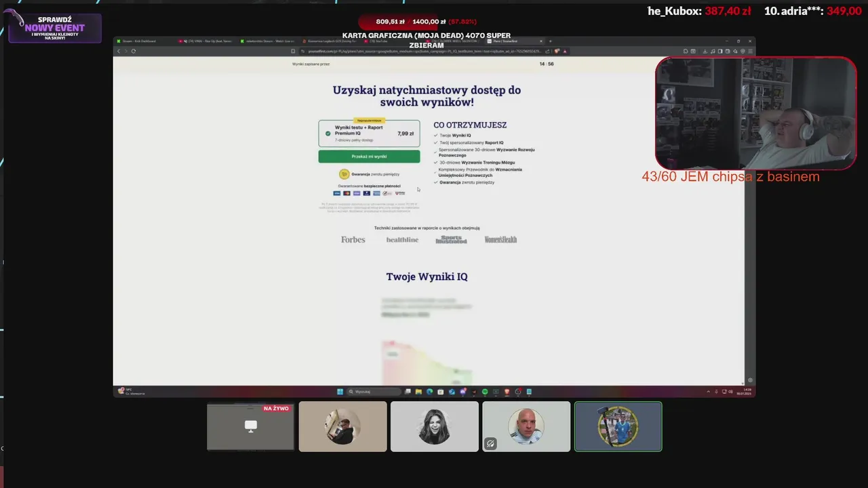
Task: Click the healthline logo
Action: [x=402, y=239]
